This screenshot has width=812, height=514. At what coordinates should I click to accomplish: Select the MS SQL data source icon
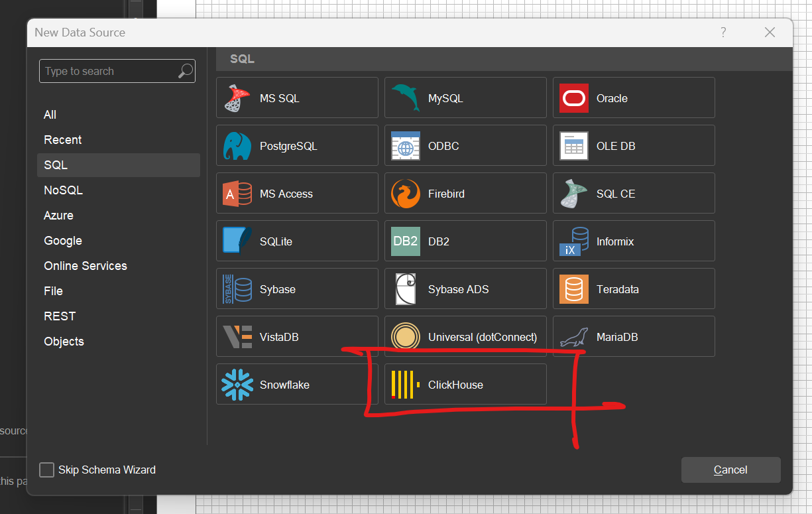237,97
